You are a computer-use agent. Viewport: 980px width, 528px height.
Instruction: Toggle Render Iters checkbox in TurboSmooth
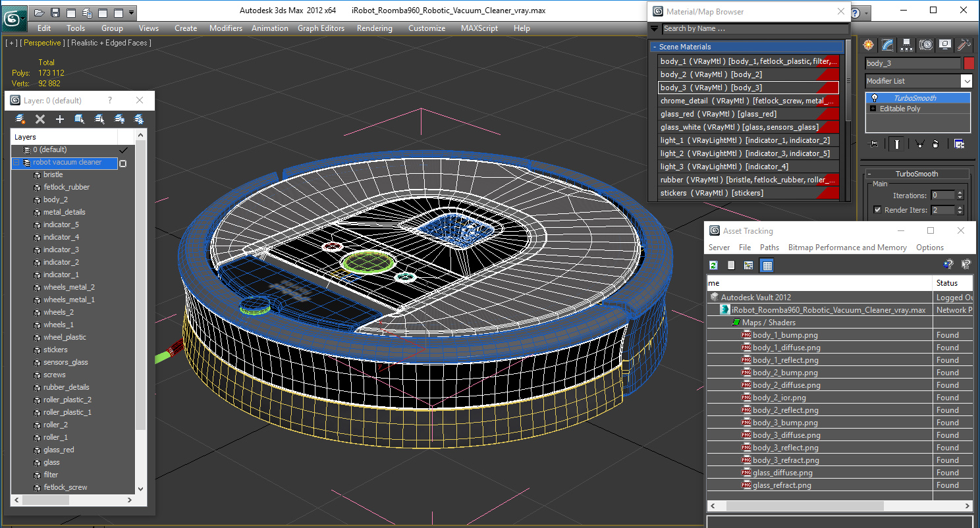[877, 210]
